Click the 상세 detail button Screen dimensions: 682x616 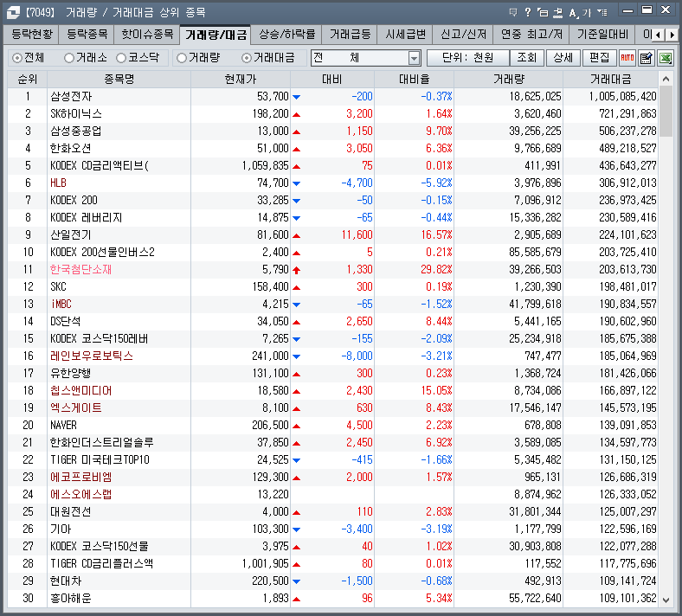563,57
